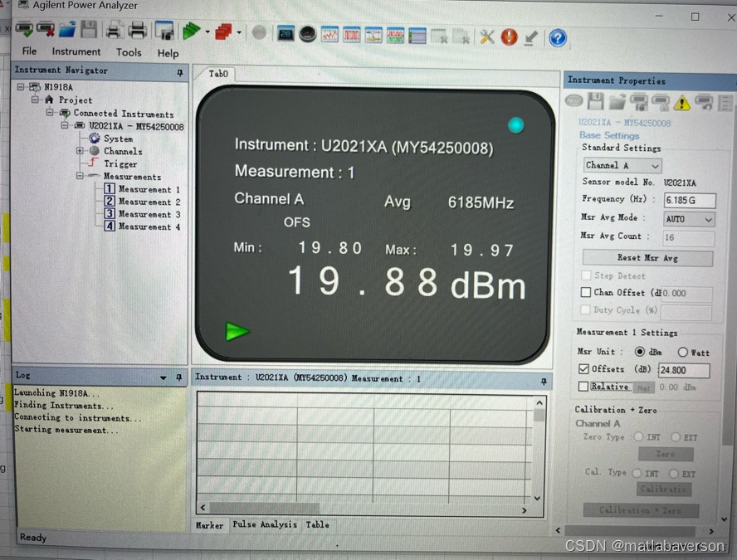Click the blue question mark help icon
Viewport: 737px width, 560px height.
[558, 38]
